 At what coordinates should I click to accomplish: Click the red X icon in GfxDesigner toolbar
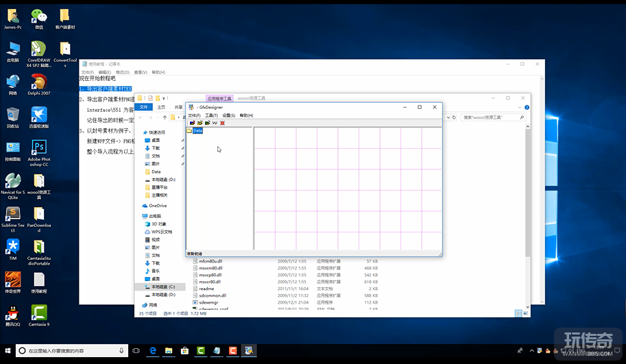pos(222,123)
